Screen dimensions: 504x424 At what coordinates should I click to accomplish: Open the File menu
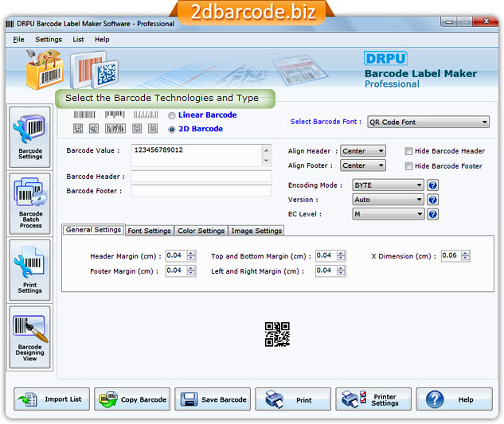pyautogui.click(x=18, y=40)
